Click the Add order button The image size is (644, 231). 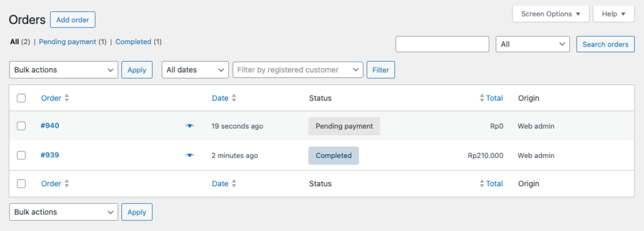click(73, 20)
